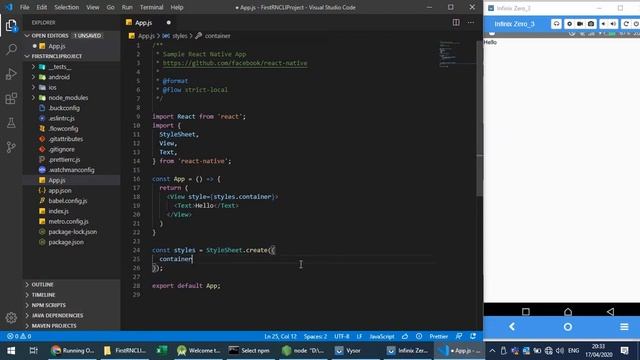The height and width of the screenshot is (360, 640).
Task: Open the Help menu
Action: pos(177,7)
